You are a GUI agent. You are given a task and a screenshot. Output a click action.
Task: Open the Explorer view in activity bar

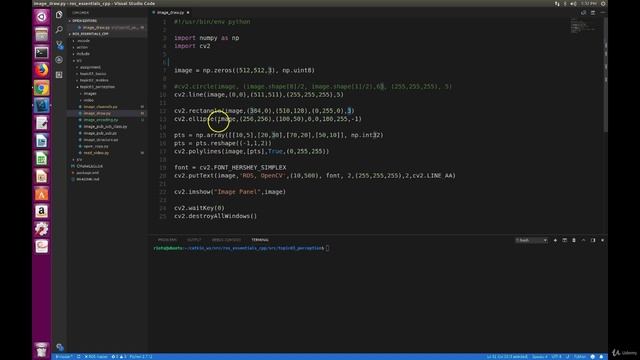pos(59,15)
